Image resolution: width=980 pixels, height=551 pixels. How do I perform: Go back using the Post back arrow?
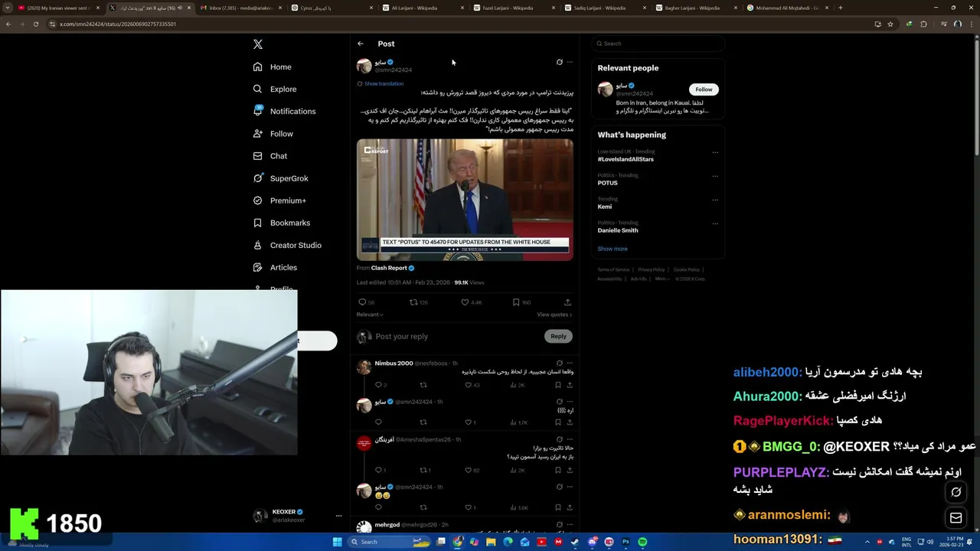coord(361,44)
